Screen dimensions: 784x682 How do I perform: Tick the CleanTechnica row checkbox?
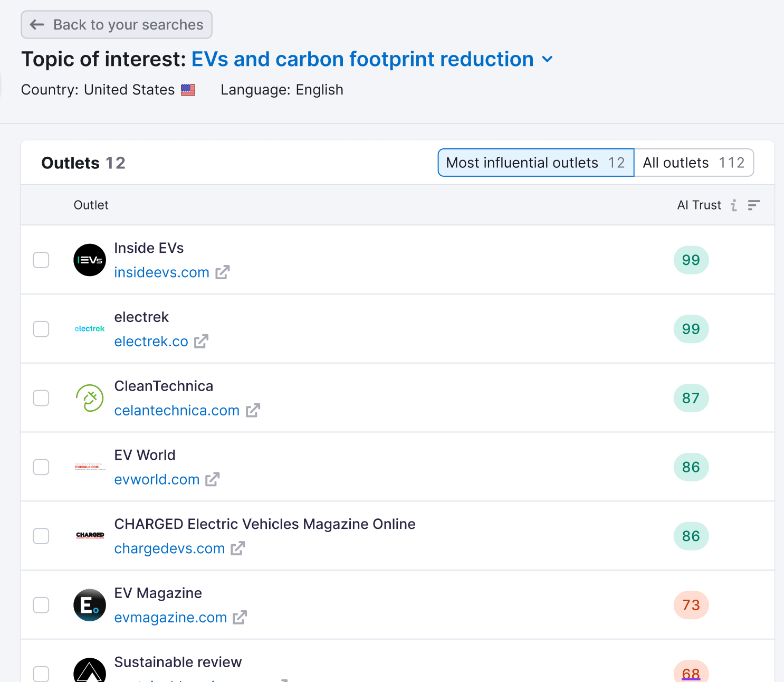coord(41,398)
